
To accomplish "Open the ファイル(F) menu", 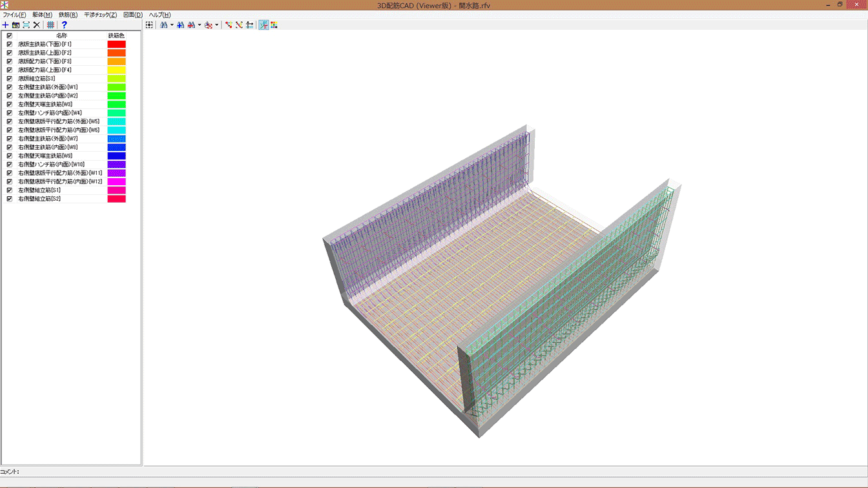I will [14, 15].
